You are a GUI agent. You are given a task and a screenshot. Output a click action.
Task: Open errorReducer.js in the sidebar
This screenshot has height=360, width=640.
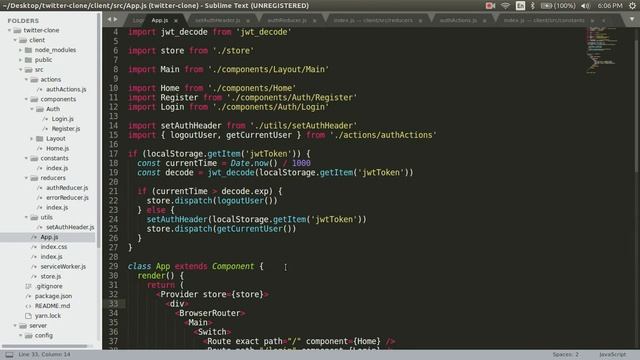pyautogui.click(x=67, y=198)
